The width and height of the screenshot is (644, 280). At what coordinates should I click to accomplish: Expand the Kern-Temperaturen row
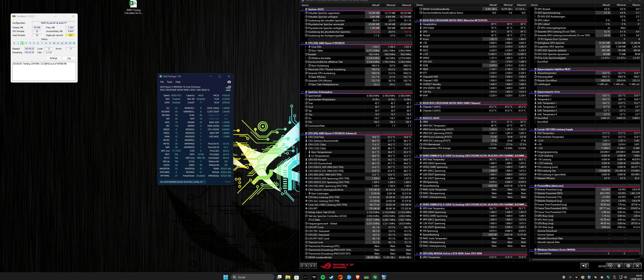(306, 152)
